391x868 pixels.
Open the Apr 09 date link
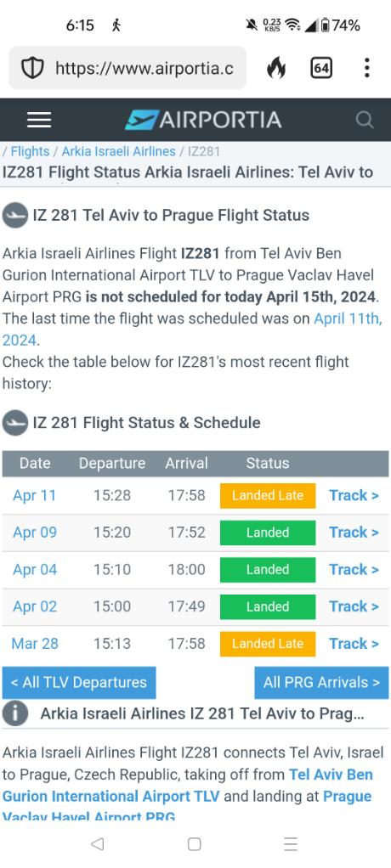[35, 533]
